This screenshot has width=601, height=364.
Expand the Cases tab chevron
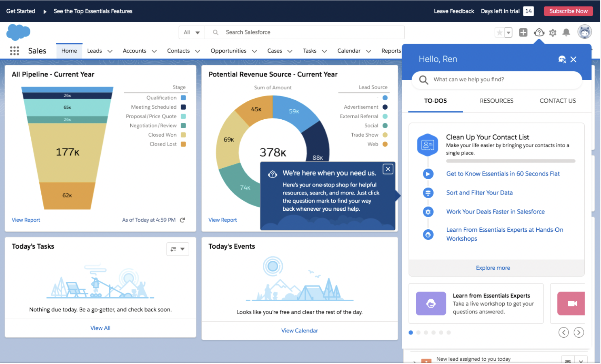point(290,51)
